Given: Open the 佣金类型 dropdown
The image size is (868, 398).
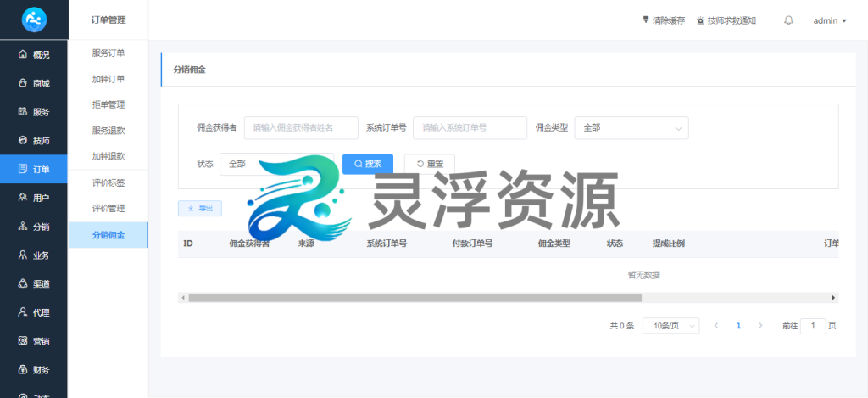Looking at the screenshot, I should (x=632, y=127).
